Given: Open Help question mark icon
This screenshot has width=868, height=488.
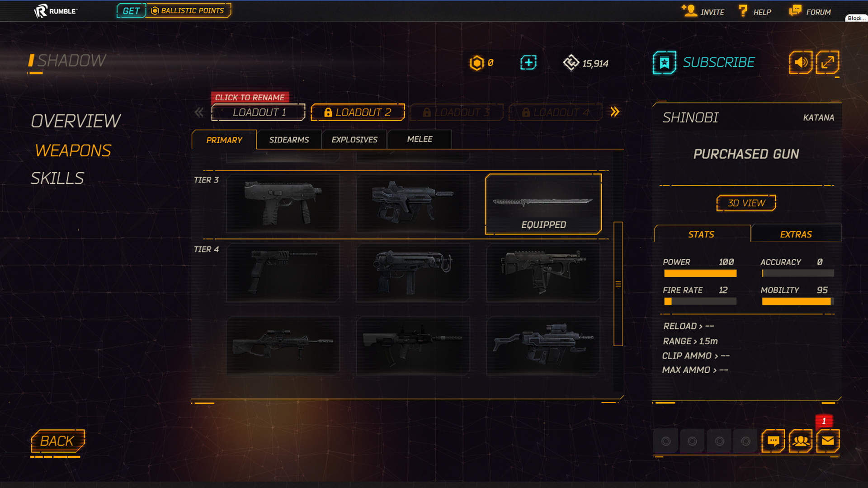Looking at the screenshot, I should [x=743, y=11].
